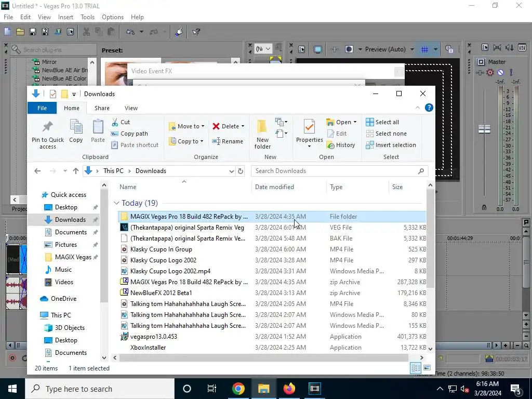This screenshot has height=399, width=532.
Task: Switch to Share ribbon tab in Explorer
Action: [x=102, y=108]
